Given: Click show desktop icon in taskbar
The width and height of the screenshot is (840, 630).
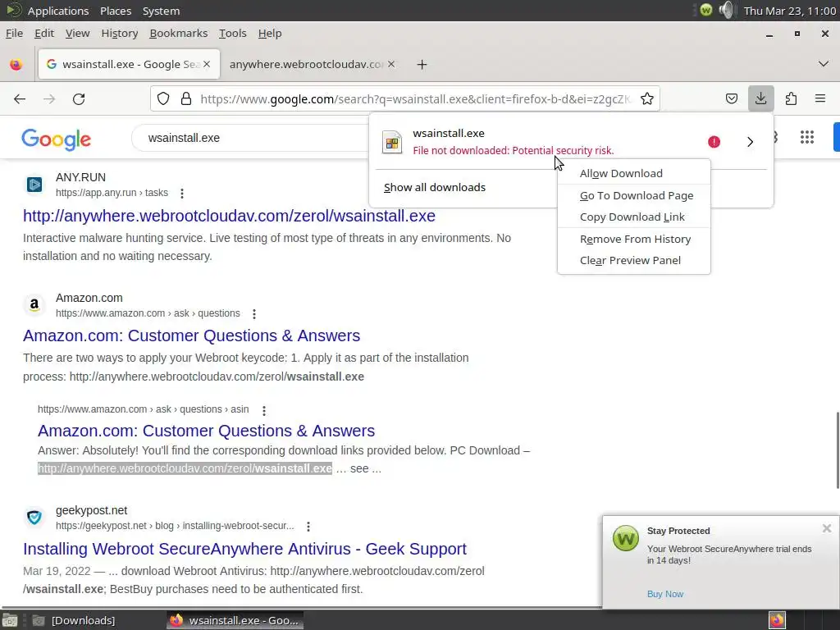Looking at the screenshot, I should [10, 620].
